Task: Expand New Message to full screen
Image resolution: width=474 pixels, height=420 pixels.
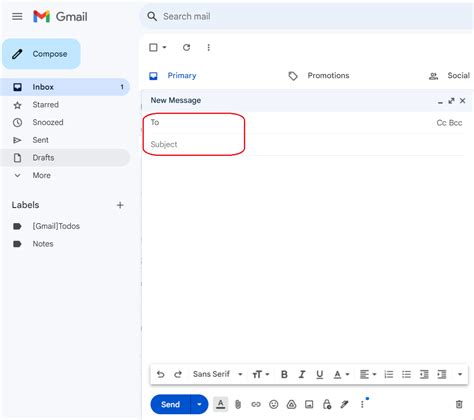Action: (451, 101)
